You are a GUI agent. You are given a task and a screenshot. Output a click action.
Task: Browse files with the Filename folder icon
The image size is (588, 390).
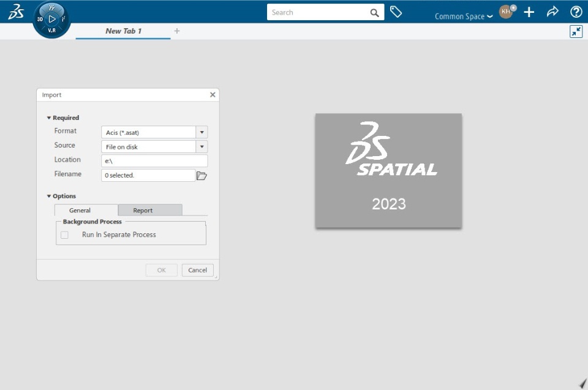[x=202, y=176]
